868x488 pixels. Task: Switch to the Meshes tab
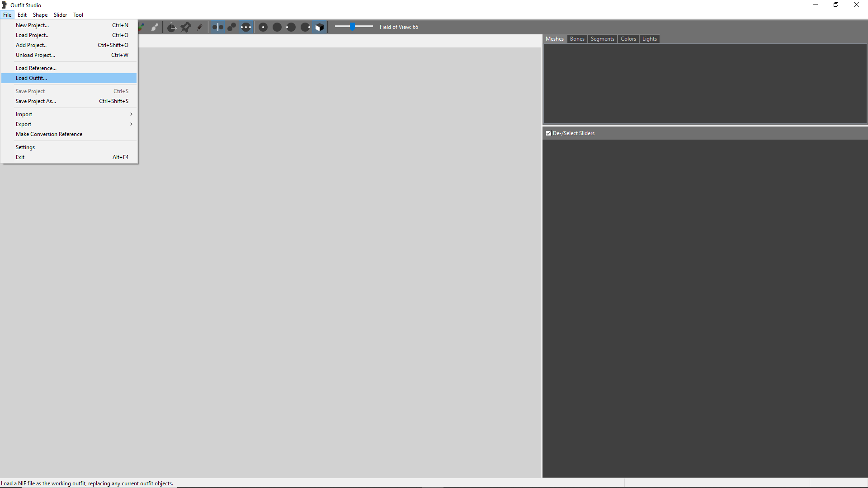point(555,39)
